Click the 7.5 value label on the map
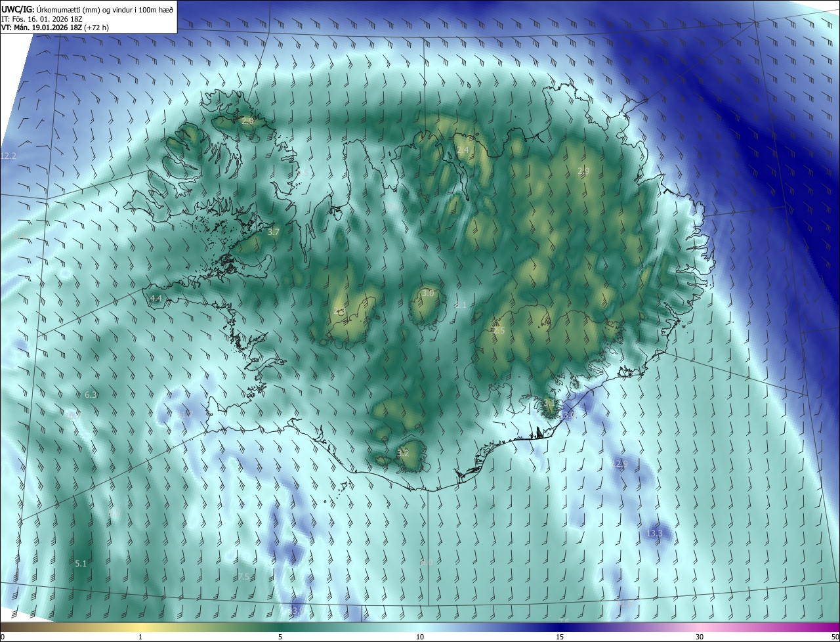The width and height of the screenshot is (840, 642). pos(243,576)
